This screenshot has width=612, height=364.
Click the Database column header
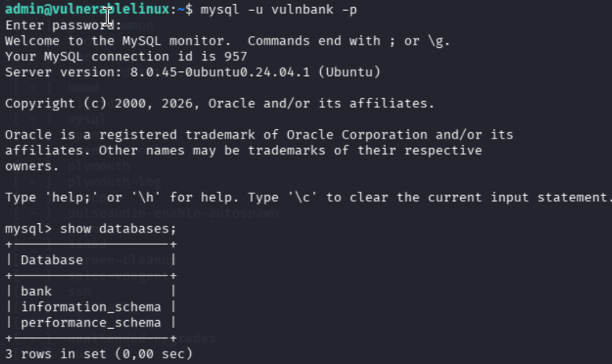(x=52, y=260)
